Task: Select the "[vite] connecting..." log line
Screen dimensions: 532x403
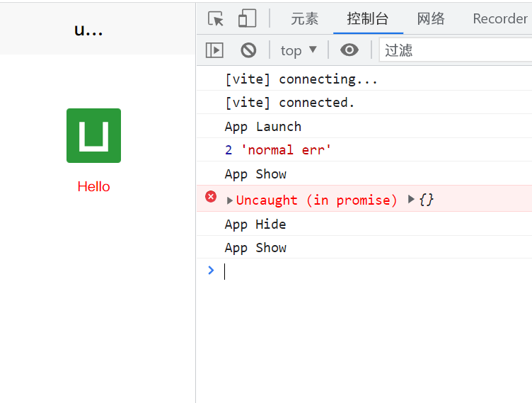Action: coord(364,79)
